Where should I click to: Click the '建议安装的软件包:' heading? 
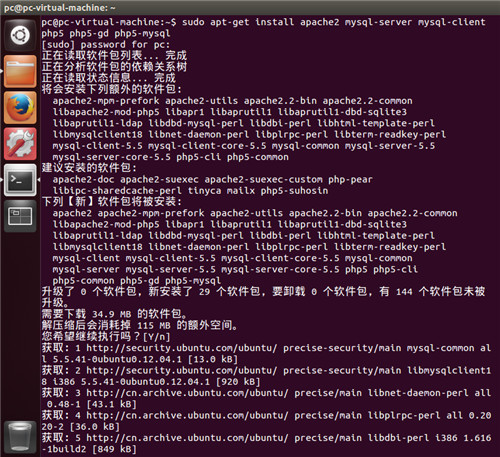pos(89,168)
